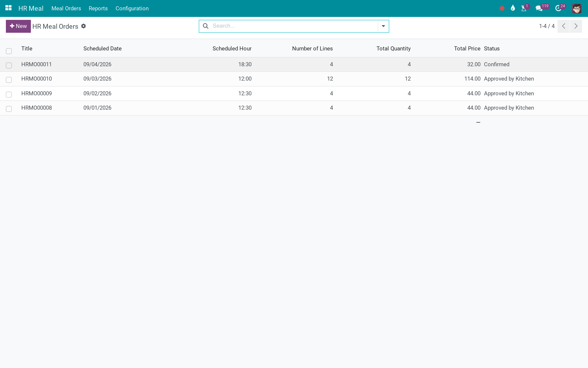Open the user avatar menu
Viewport: 588px width, 368px height.
click(x=577, y=8)
